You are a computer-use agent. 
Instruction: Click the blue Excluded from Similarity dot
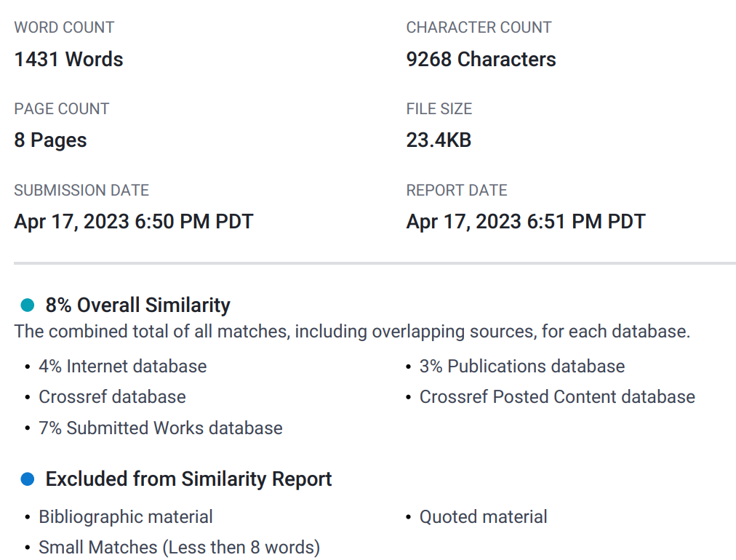(x=28, y=479)
